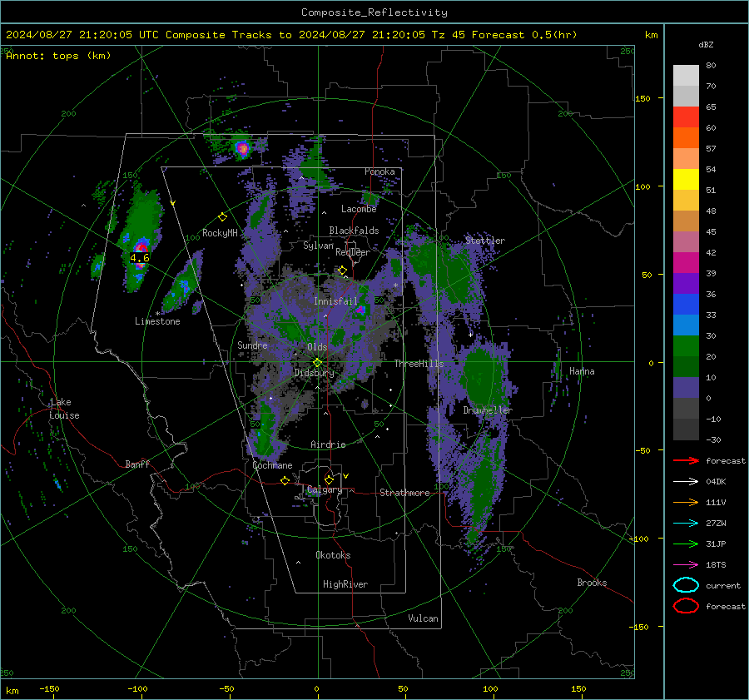Screen dimensions: 749x700
Task: Click the magenta 18TS arrow icon
Action: click(686, 565)
